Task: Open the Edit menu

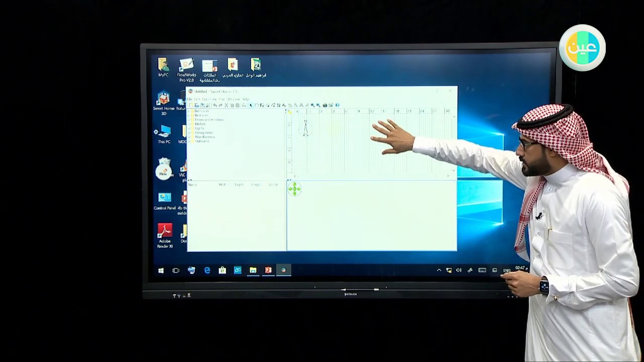Action: (197, 99)
